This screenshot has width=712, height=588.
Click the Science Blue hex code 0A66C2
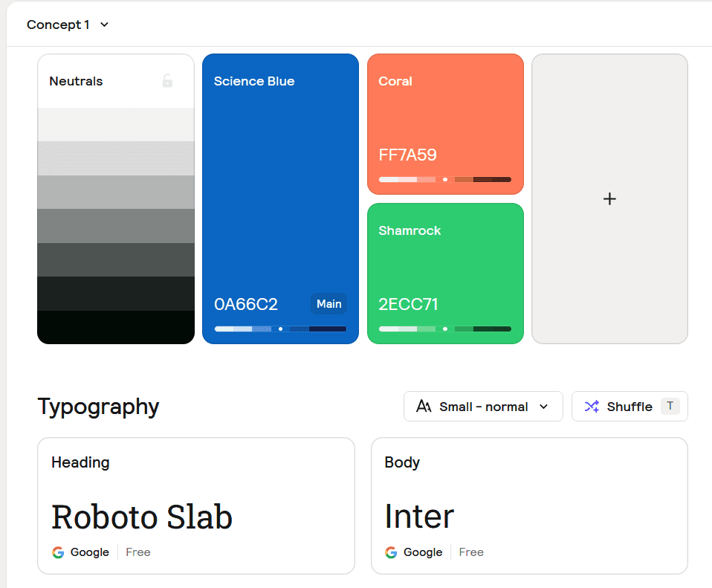click(245, 304)
